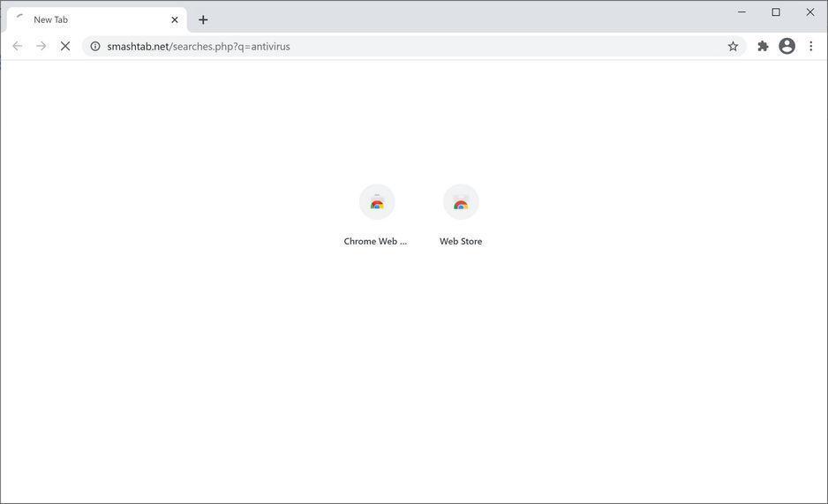This screenshot has height=504, width=828.
Task: Click the back navigation arrow
Action: (x=18, y=47)
